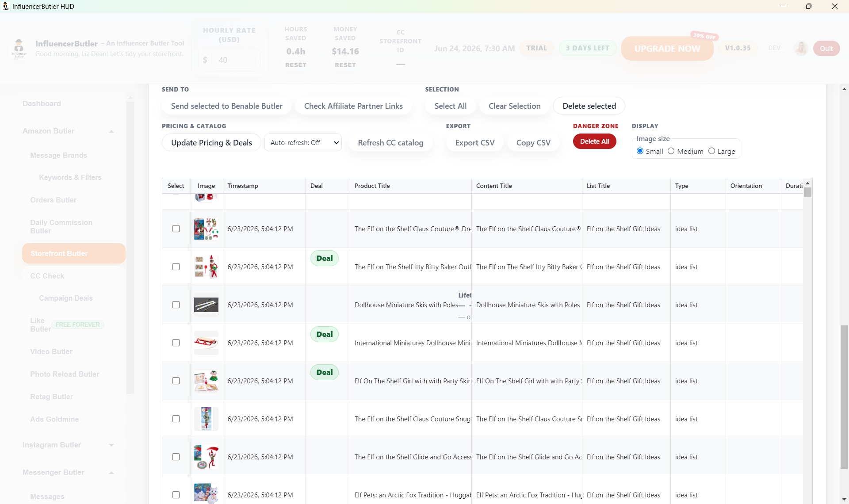This screenshot has height=504, width=849.
Task: Tick the checkbox for Dollhouse Miniature Skis row
Action: click(176, 305)
